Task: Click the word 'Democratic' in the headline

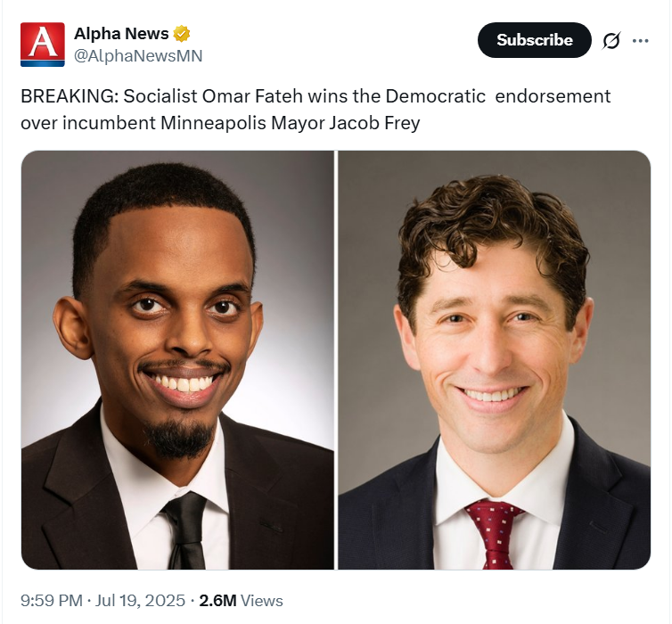Action: coord(435,96)
